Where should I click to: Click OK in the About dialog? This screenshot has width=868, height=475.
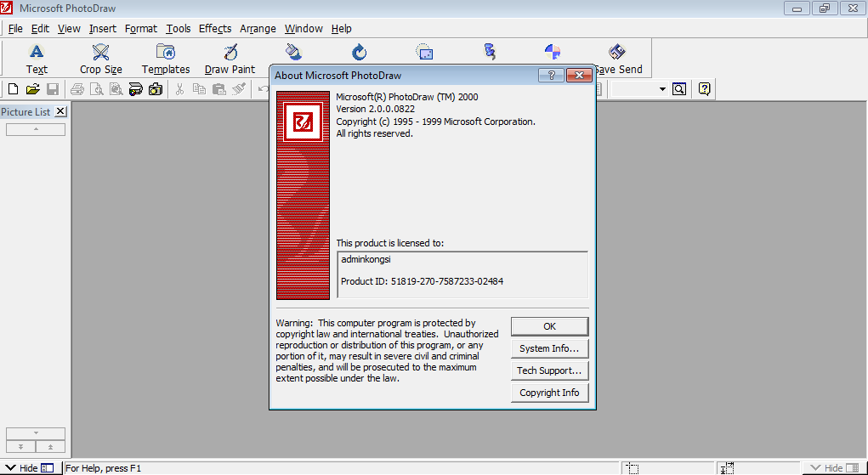click(550, 326)
